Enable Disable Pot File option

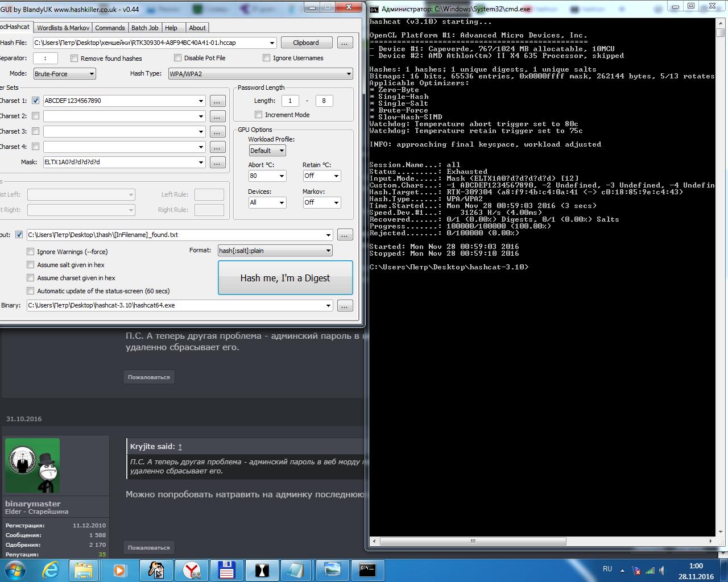tap(177, 57)
